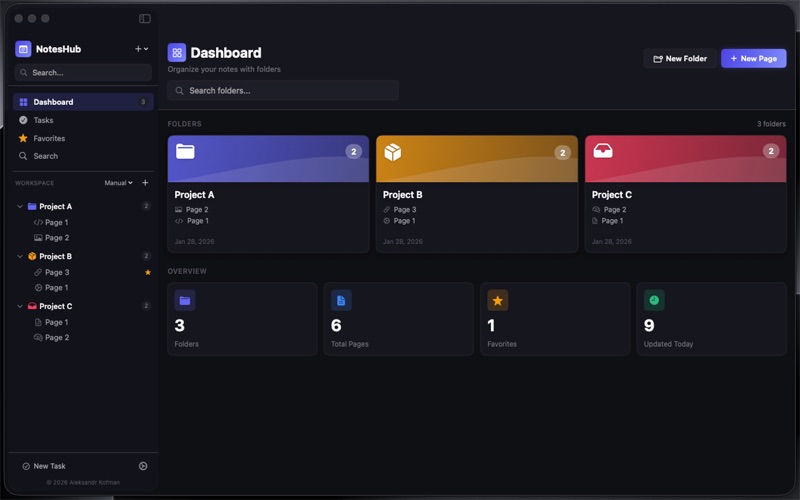The width and height of the screenshot is (800, 500).
Task: Open Dashboard in the sidebar
Action: (83, 102)
